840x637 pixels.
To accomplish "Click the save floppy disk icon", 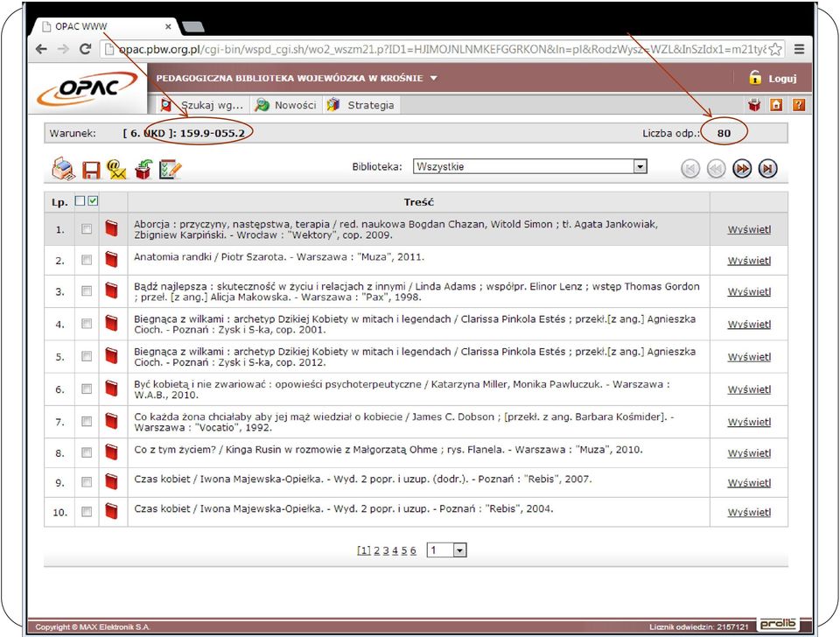I will 91,170.
